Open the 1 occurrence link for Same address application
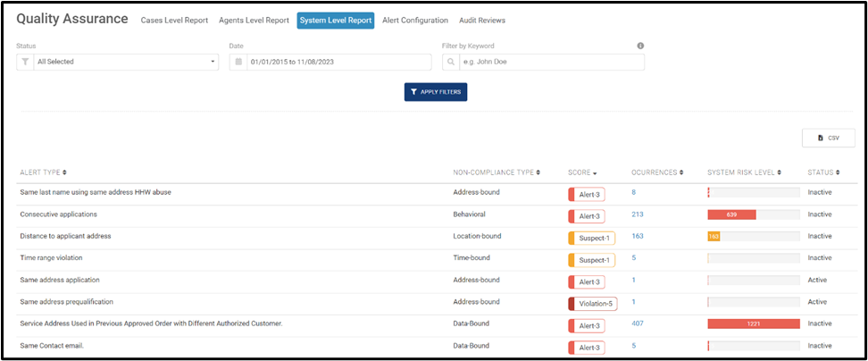This screenshot has width=868, height=361. 633,281
